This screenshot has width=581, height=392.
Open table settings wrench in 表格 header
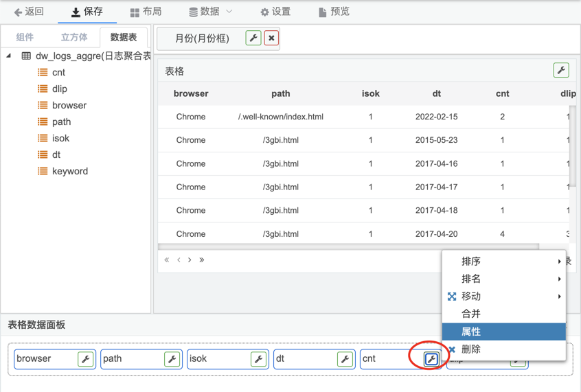tap(561, 70)
